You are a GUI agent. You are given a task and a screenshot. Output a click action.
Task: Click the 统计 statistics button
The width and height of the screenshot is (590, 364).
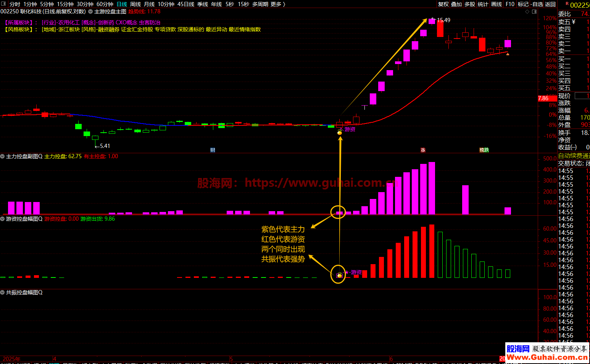(x=483, y=4)
